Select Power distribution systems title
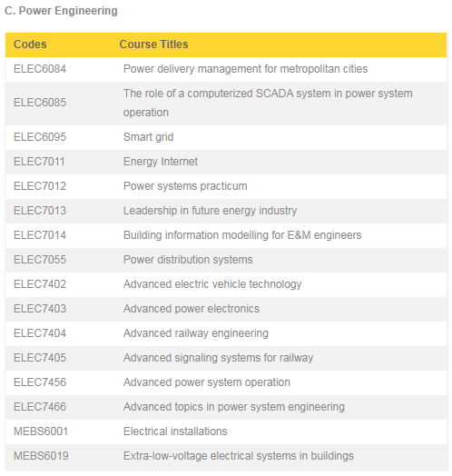 (188, 260)
